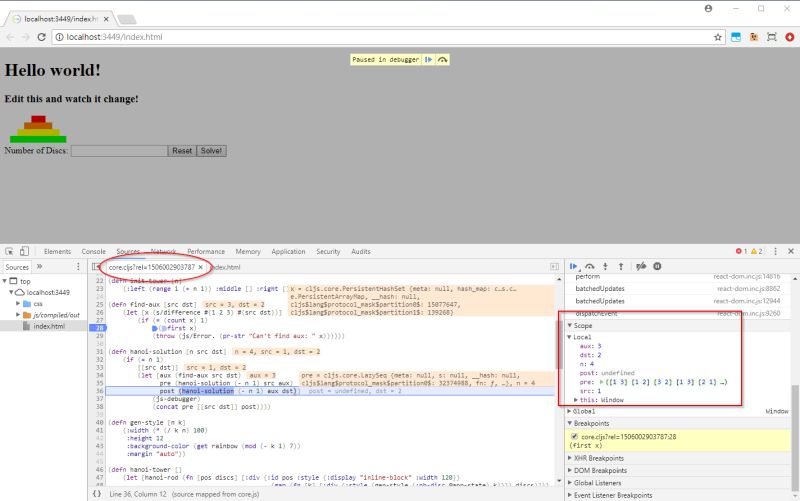The image size is (800, 501).
Task: Collapse the localhost:3449 tree node
Action: point(10,292)
